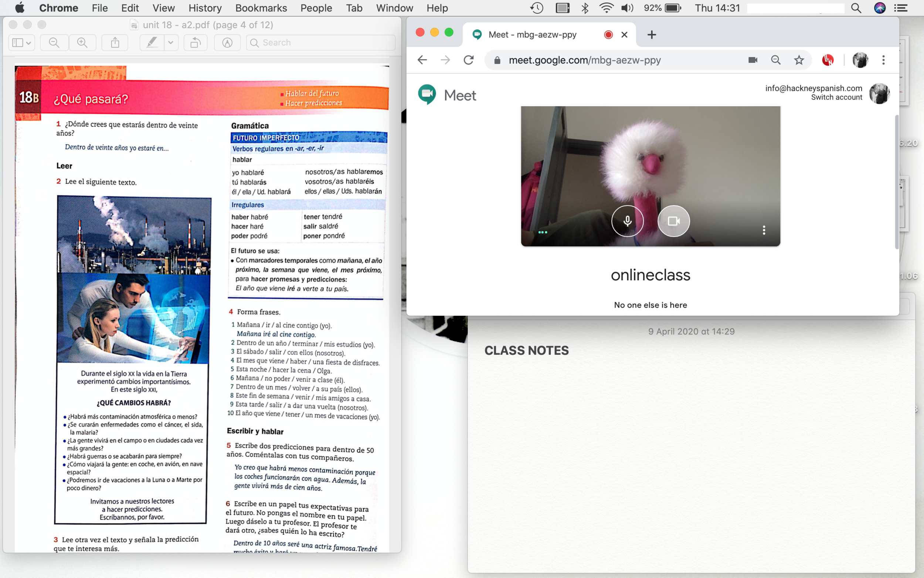Click the Time Machine icon in menu bar
The image size is (924, 578).
point(537,8)
